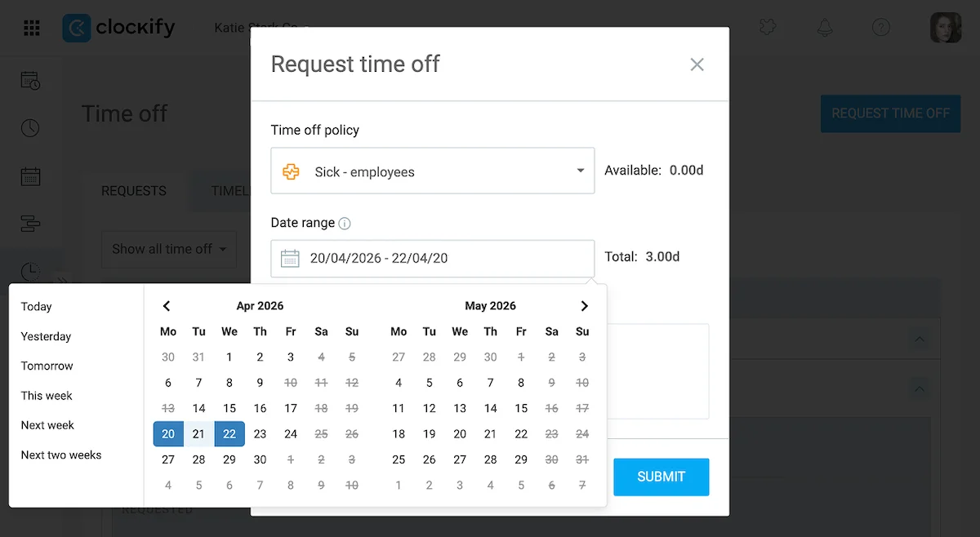Open the Schedule icon in the sidebar
Viewport: 980px width, 537px height.
(32, 224)
